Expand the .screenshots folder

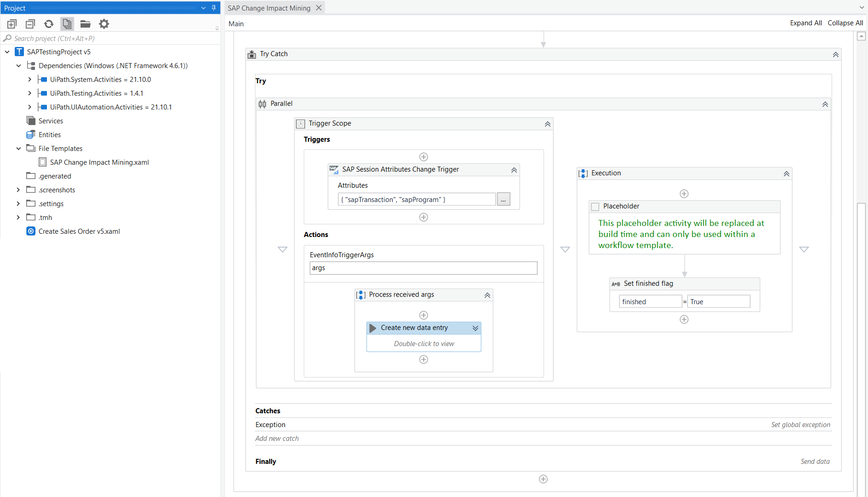click(x=18, y=190)
